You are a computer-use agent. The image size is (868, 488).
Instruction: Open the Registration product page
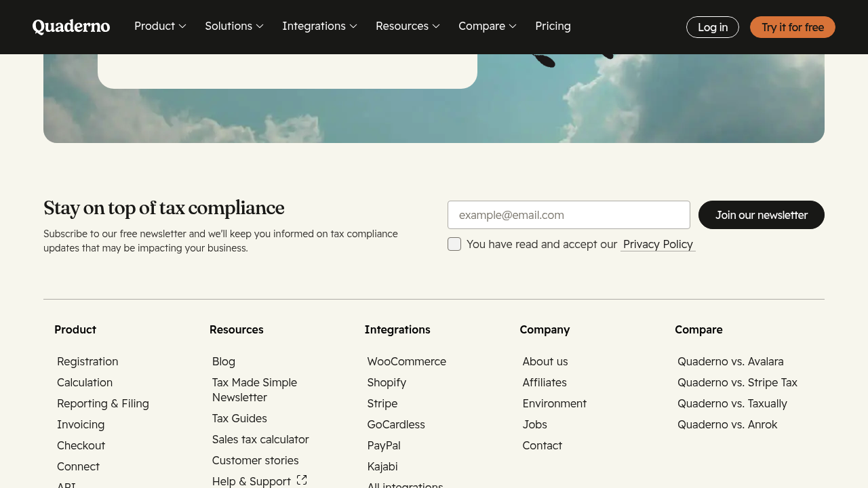(87, 361)
